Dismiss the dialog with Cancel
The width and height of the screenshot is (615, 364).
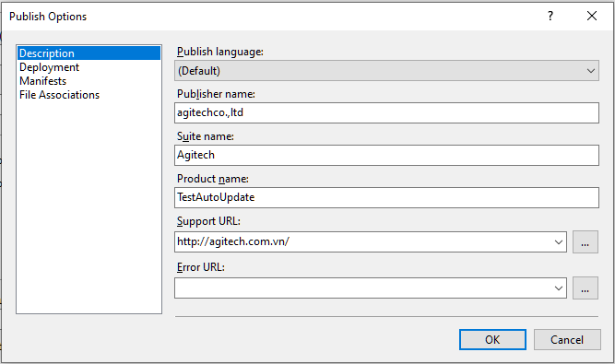[x=567, y=339]
